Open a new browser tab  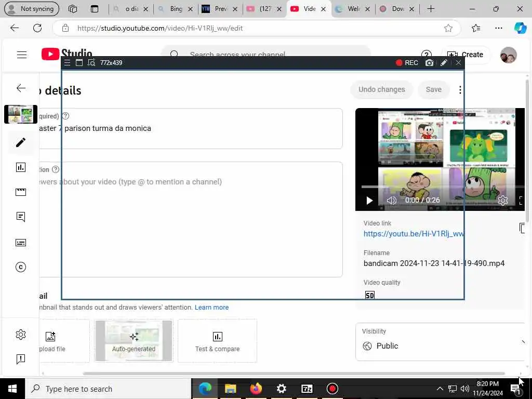[431, 9]
